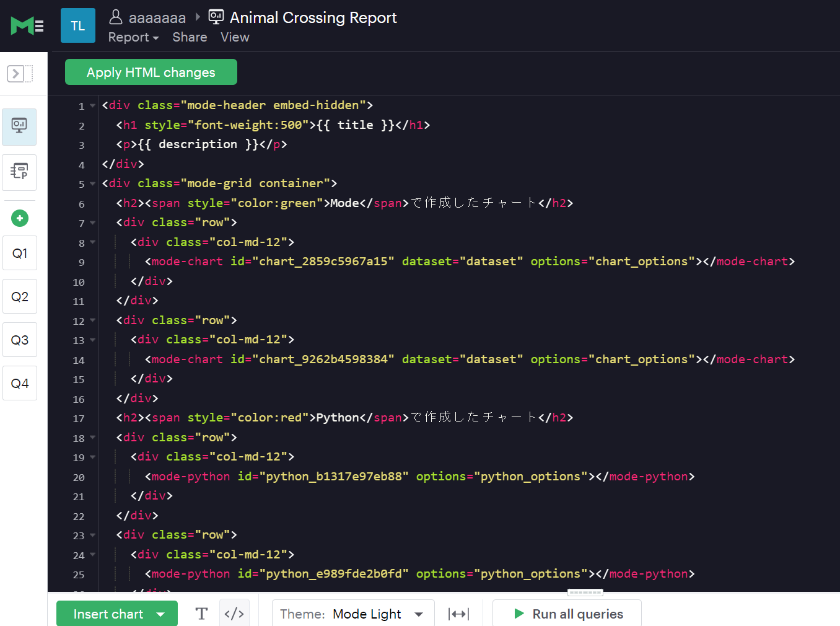This screenshot has width=840, height=626.
Task: Click the Share menu item
Action: pos(190,37)
